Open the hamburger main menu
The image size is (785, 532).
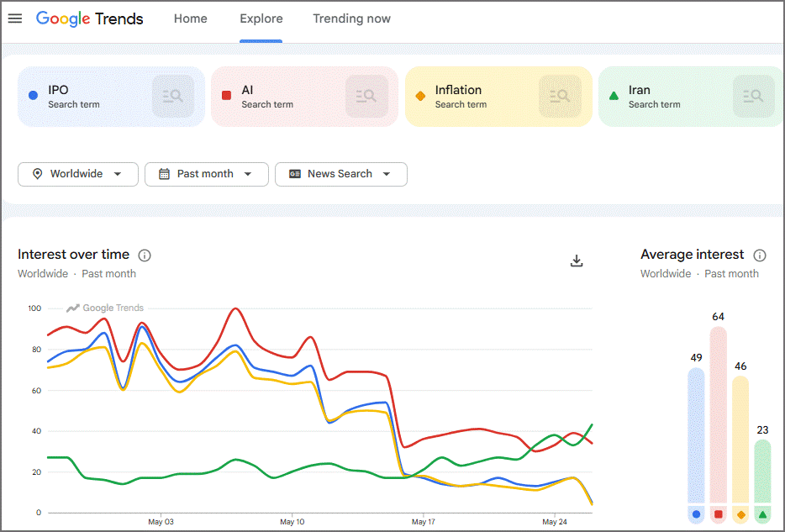point(15,18)
